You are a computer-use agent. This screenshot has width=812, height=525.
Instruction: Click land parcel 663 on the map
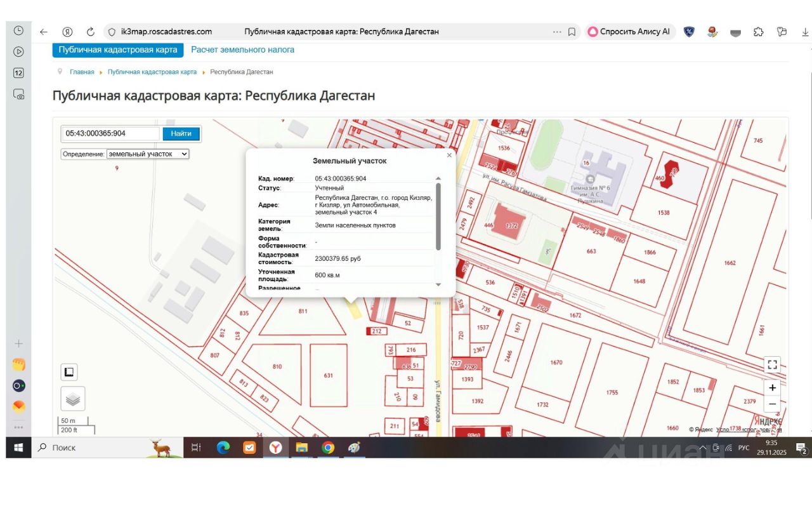coord(591,251)
